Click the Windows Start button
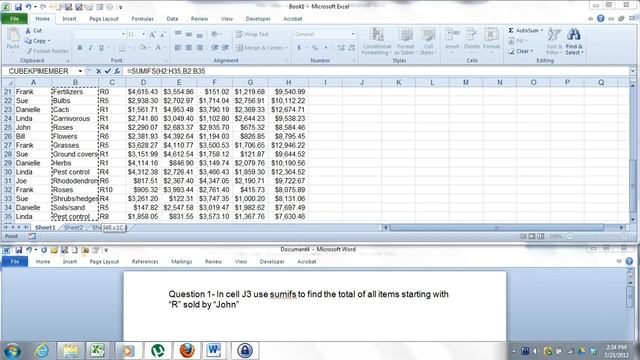The height and width of the screenshot is (360, 640). (x=13, y=351)
